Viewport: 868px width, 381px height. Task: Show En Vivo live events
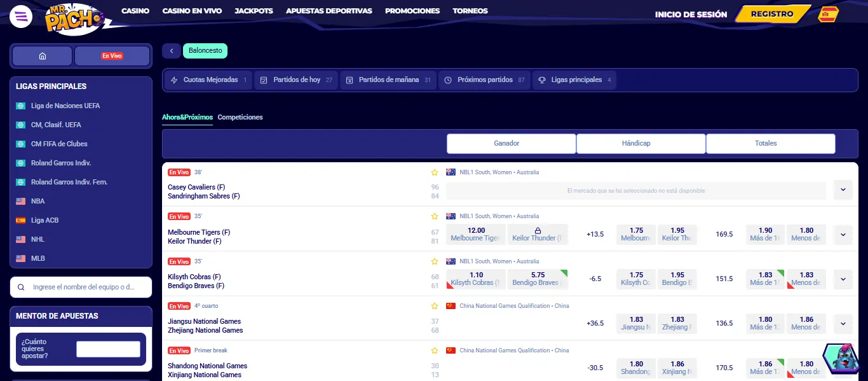112,56
